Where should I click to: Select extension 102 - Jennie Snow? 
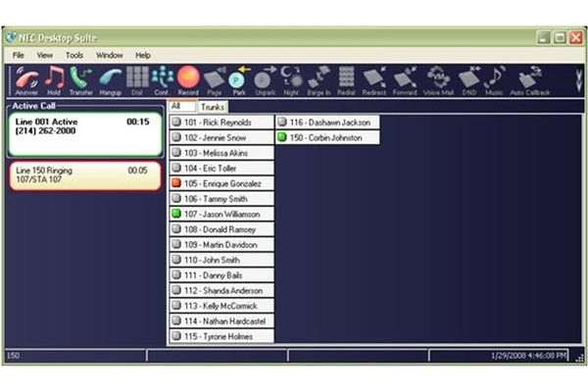coord(221,137)
